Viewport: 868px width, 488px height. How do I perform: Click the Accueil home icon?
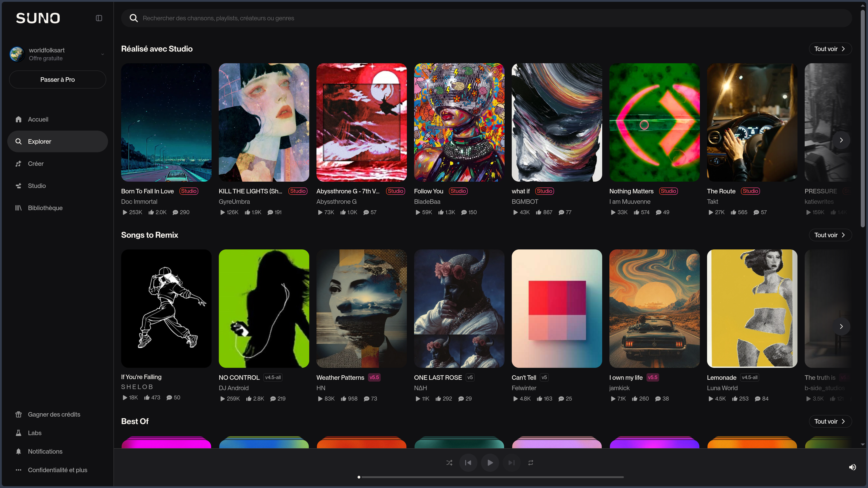pyautogui.click(x=19, y=119)
